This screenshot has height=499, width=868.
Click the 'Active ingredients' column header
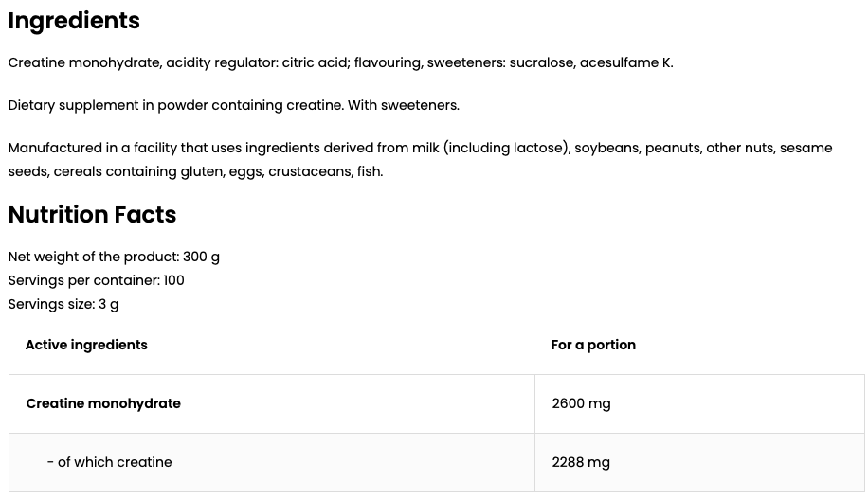pos(86,345)
